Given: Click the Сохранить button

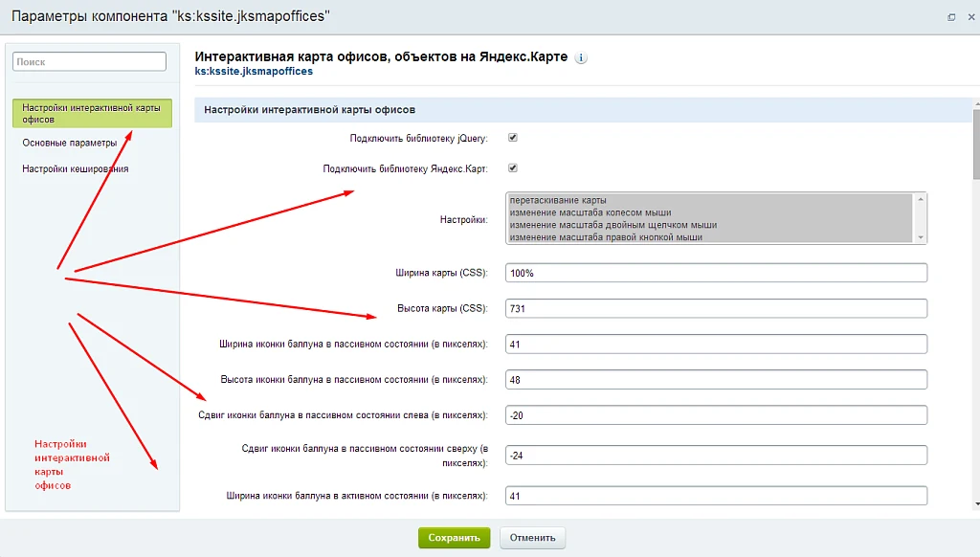Looking at the screenshot, I should coord(455,538).
